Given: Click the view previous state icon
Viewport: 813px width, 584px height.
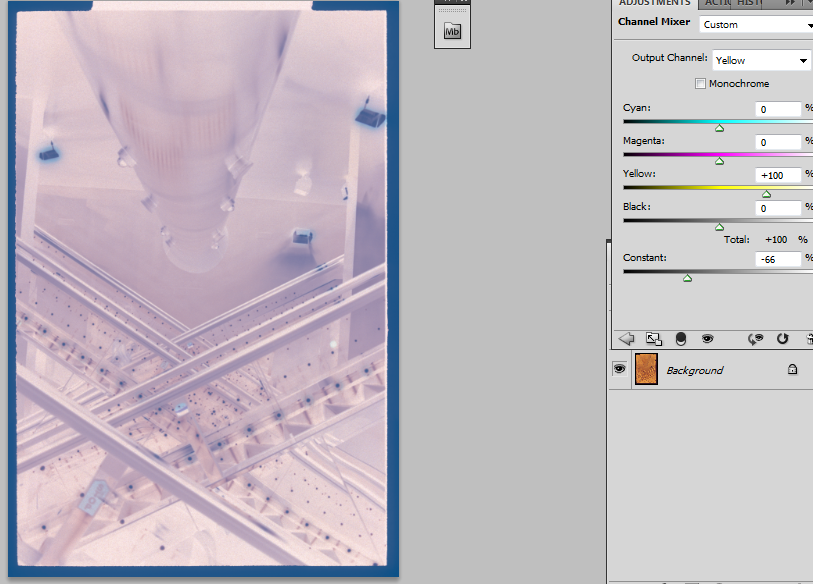Looking at the screenshot, I should [757, 339].
